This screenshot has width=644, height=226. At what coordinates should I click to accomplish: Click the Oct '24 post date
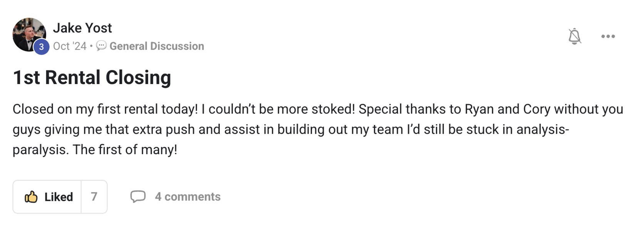coord(70,46)
